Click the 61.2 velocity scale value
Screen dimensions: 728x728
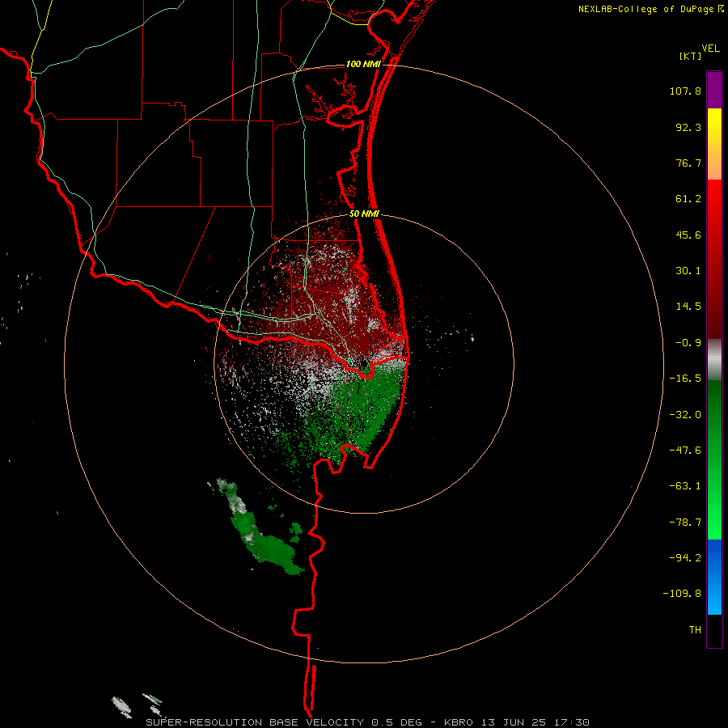(x=688, y=199)
